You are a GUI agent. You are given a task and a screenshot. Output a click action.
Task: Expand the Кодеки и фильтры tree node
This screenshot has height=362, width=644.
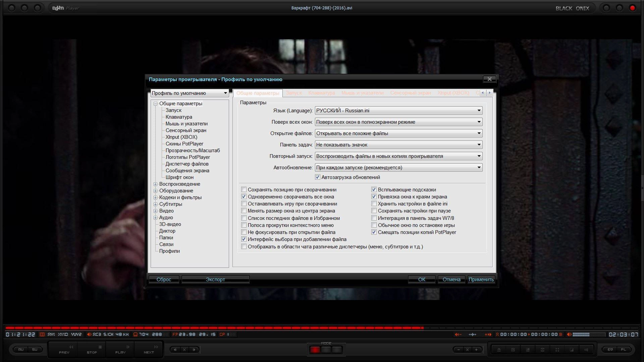coord(155,197)
